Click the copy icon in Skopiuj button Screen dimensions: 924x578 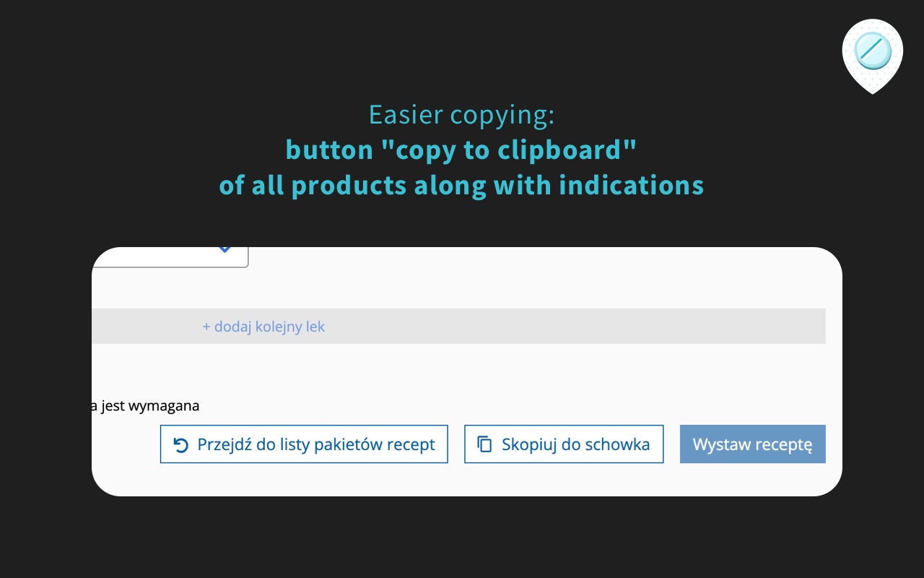(485, 444)
